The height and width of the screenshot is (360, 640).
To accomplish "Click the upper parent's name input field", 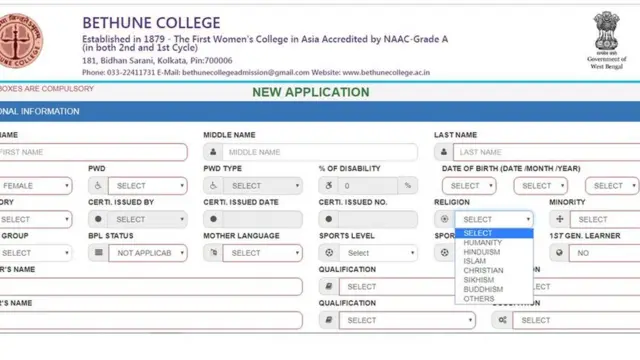I will pyautogui.click(x=151, y=287).
